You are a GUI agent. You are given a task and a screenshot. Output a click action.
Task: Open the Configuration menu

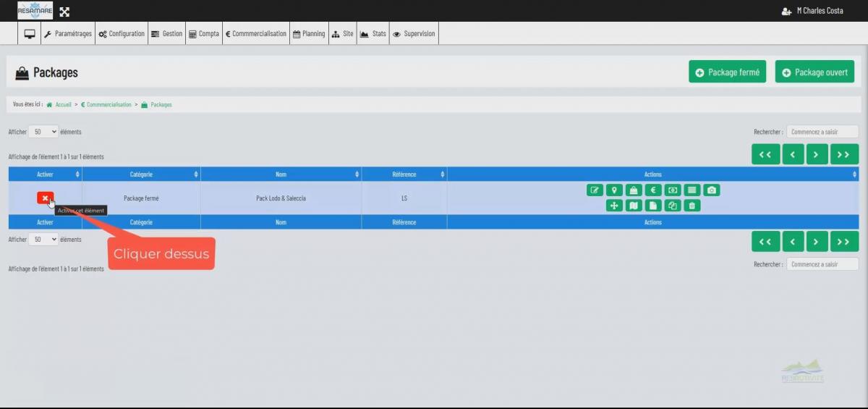pos(122,33)
